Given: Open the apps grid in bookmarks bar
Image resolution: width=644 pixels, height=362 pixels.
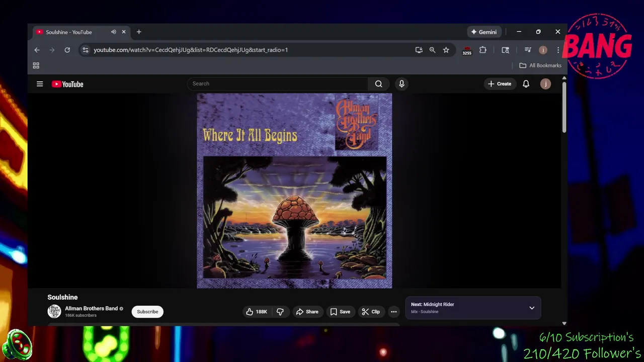Looking at the screenshot, I should point(36,65).
